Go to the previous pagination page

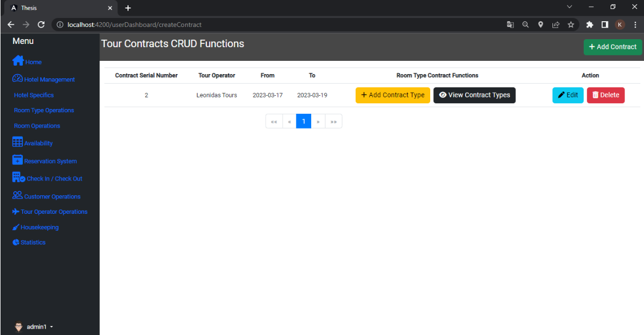tap(289, 121)
